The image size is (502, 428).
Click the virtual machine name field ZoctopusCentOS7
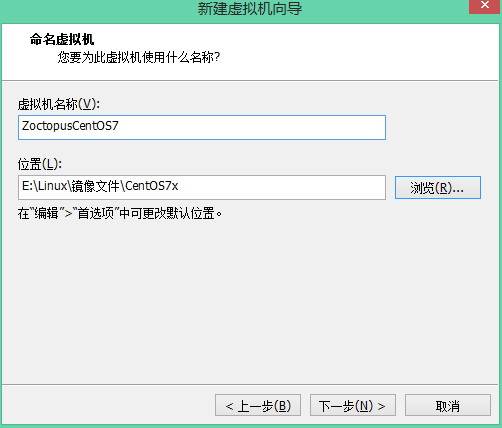pos(202,127)
